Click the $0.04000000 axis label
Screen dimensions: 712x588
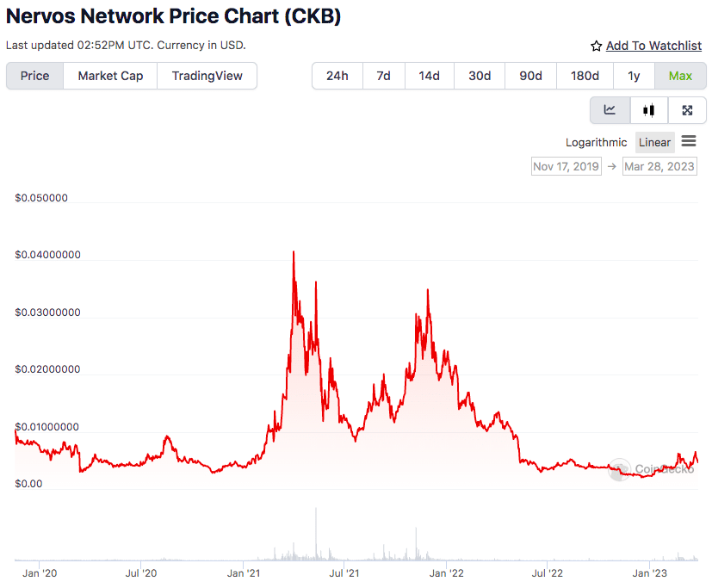(x=47, y=255)
